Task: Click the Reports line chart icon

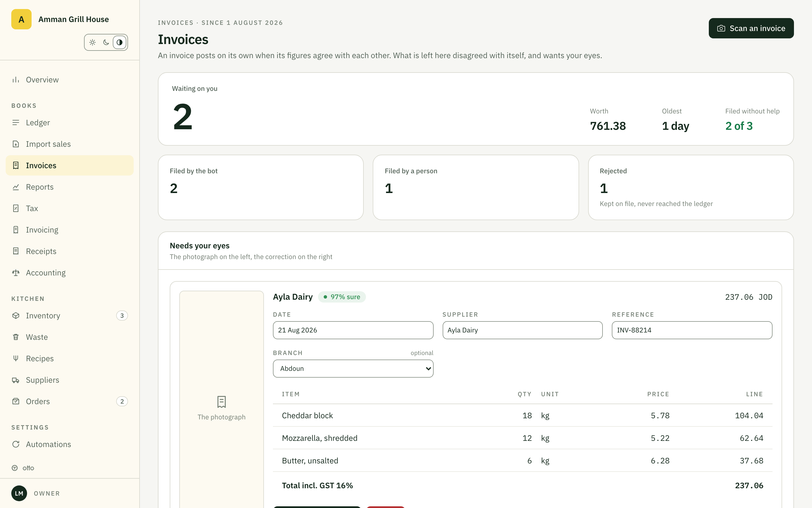Action: (16, 187)
